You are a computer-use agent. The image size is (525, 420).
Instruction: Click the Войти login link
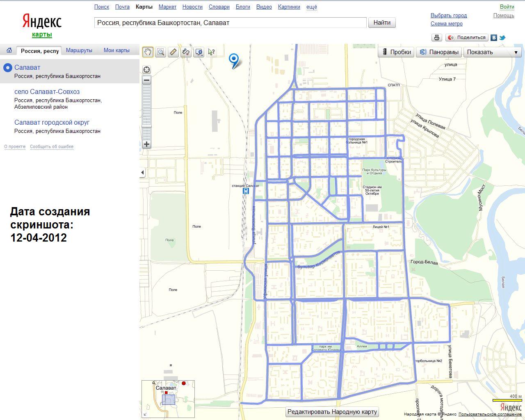click(507, 7)
